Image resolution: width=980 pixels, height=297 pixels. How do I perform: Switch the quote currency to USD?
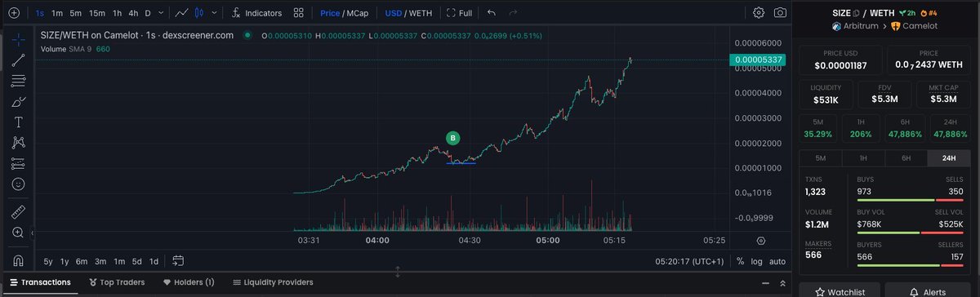coord(394,13)
